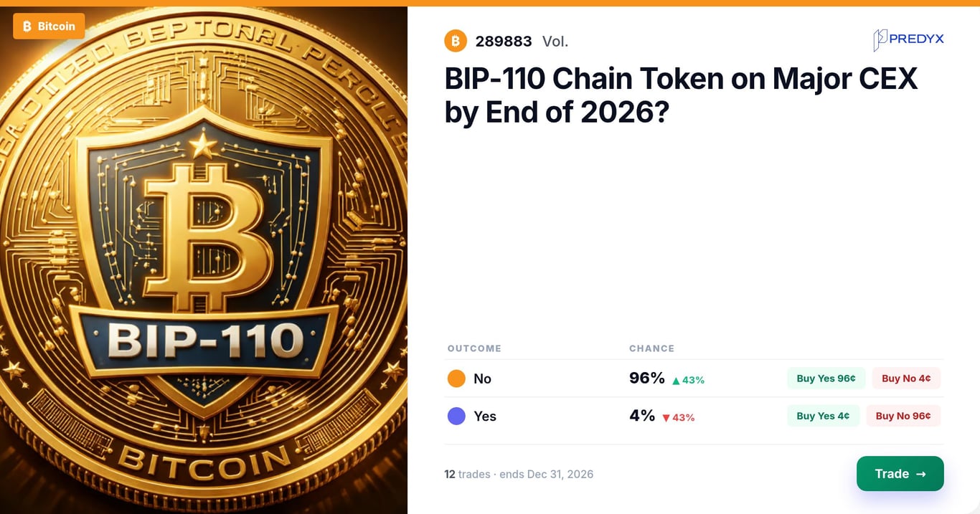Click the CHANCE column header
This screenshot has width=980, height=514.
tap(651, 348)
